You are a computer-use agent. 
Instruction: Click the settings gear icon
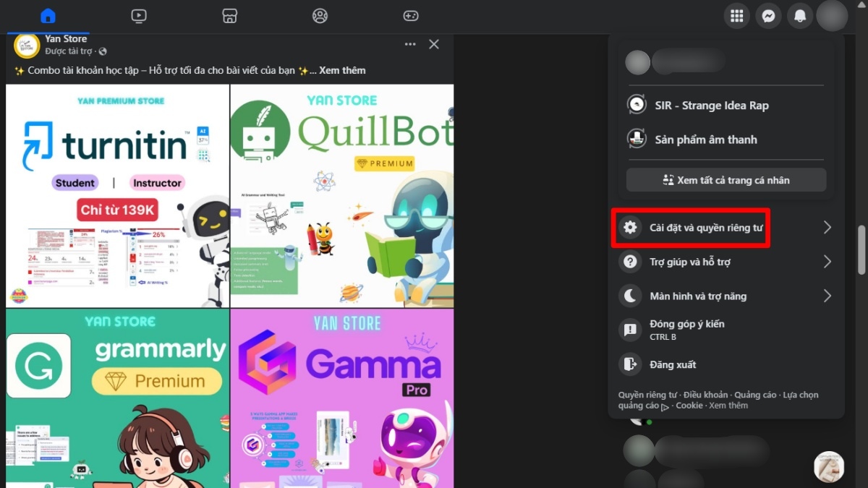[630, 228]
